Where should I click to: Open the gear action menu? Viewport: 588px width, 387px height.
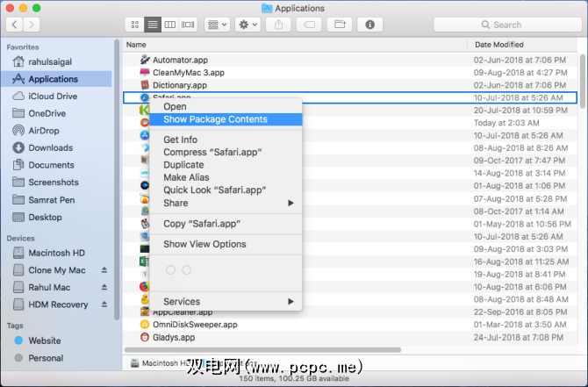click(x=247, y=25)
